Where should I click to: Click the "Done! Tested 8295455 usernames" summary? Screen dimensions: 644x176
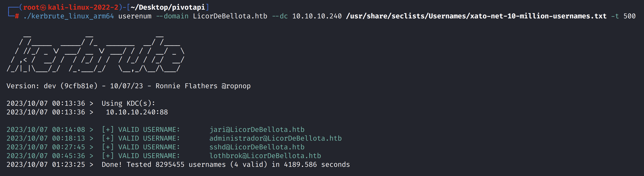pos(164,165)
